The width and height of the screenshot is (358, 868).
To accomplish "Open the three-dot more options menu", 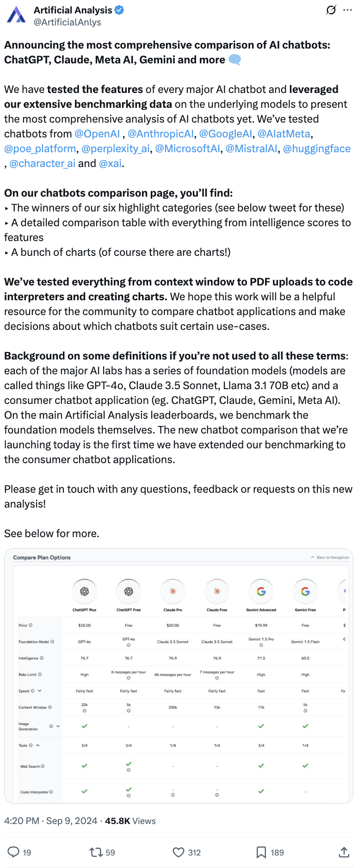I will tap(347, 10).
